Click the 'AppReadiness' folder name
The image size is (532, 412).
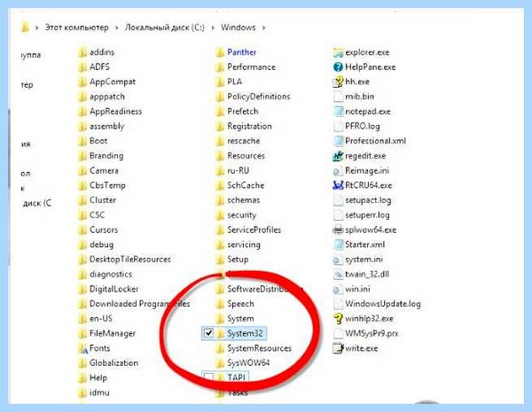115,112
